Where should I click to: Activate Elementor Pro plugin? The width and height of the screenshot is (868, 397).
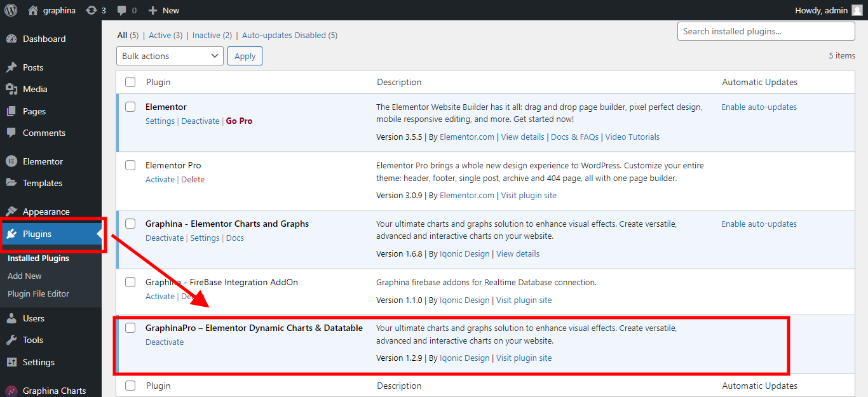pyautogui.click(x=160, y=180)
